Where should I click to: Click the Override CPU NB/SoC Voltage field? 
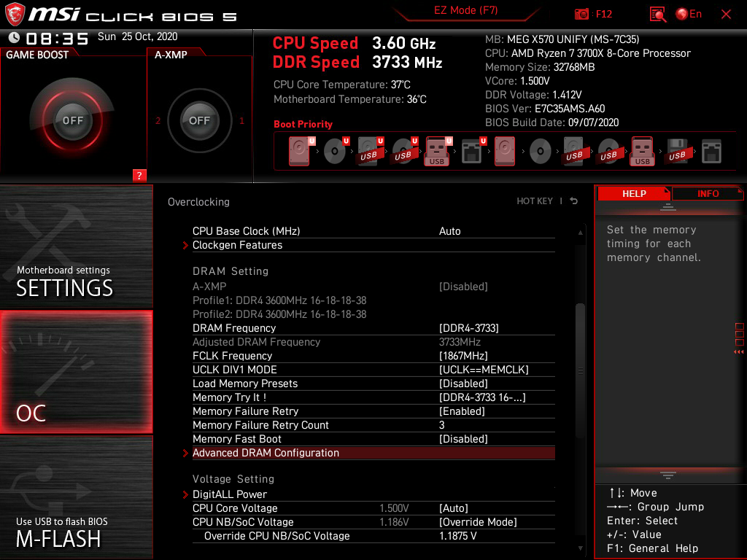[x=457, y=536]
